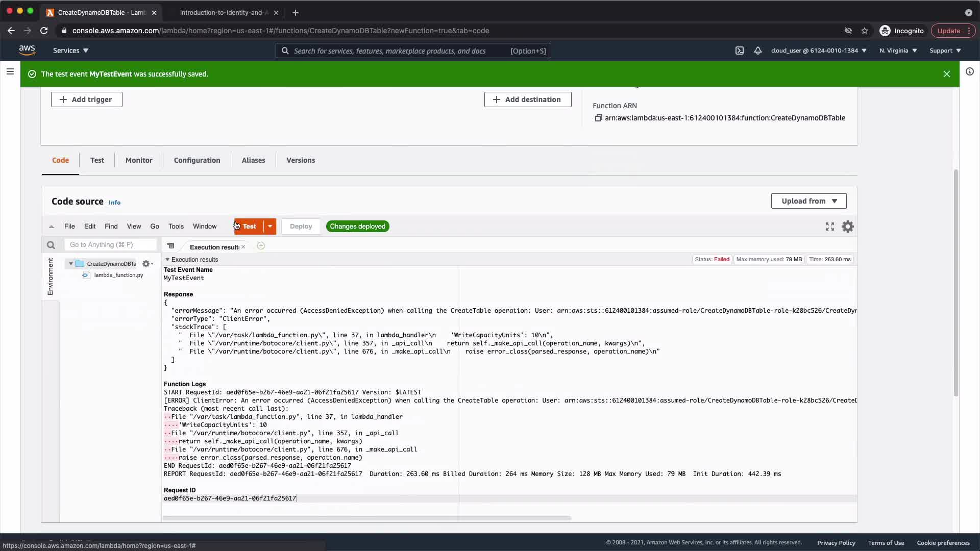
Task: Collapse the CreateDynamoDBTable folder tree
Action: click(71, 264)
